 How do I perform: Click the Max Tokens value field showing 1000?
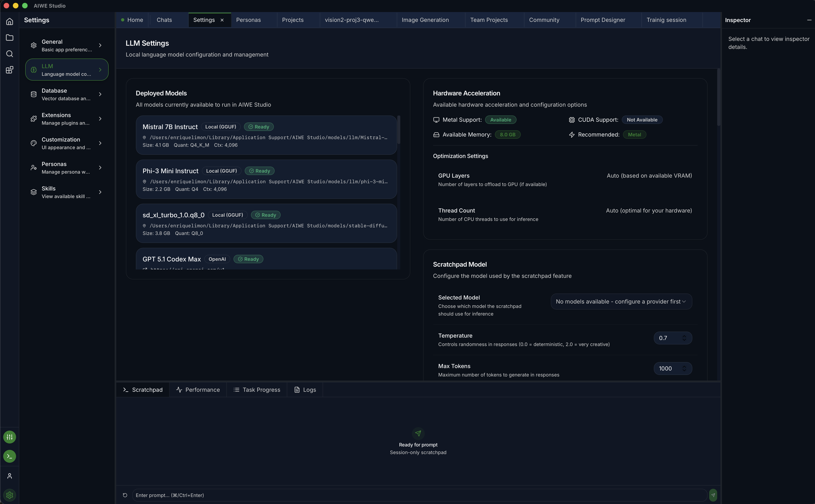[x=673, y=368]
